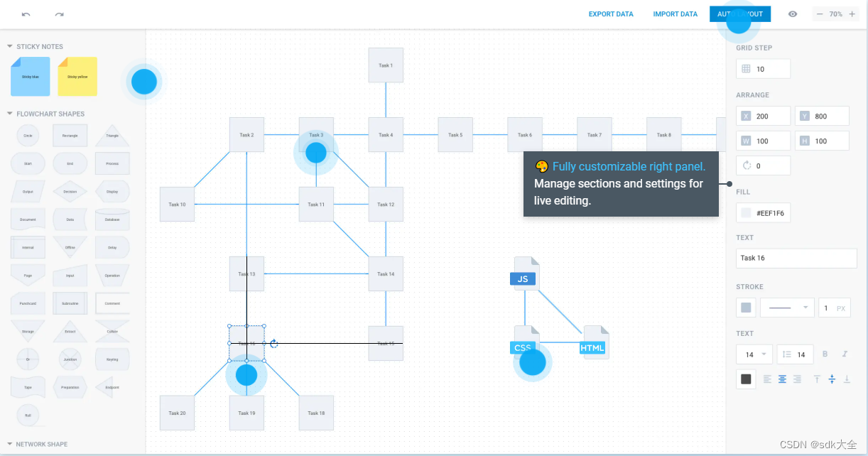Open the stroke style dropdown
The width and height of the screenshot is (868, 456).
point(786,308)
